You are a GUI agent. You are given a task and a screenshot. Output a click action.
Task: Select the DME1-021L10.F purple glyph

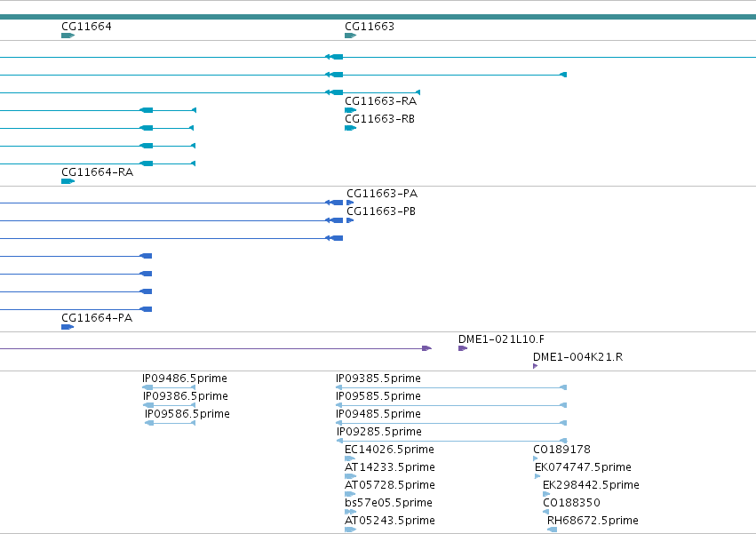pos(463,348)
